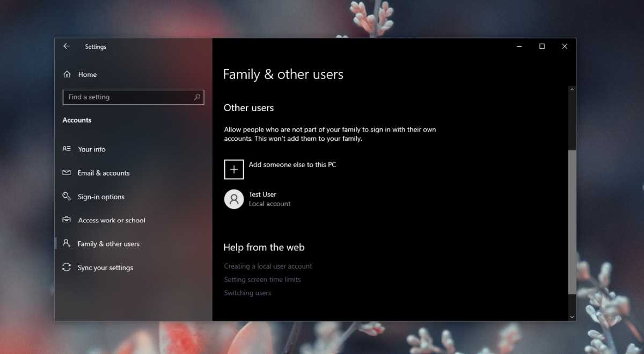Click the Home house icon

[x=67, y=75]
